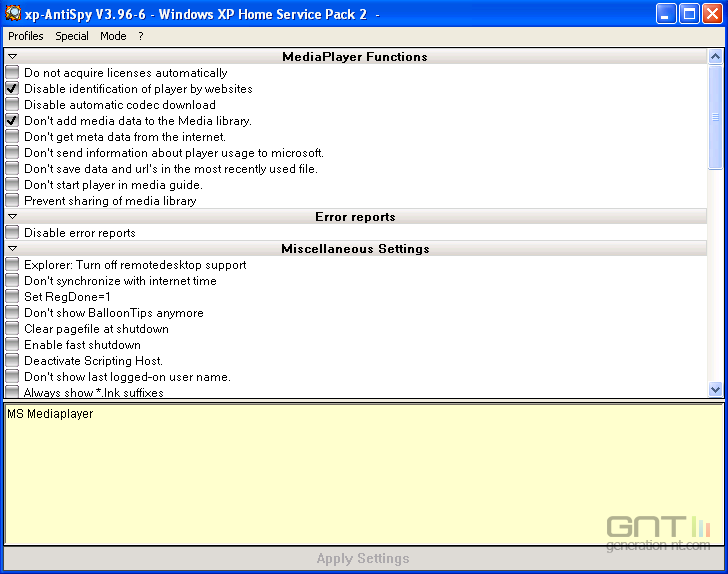Enable Do not acquire licenses automatically
Image resolution: width=728 pixels, height=574 pixels.
12,72
